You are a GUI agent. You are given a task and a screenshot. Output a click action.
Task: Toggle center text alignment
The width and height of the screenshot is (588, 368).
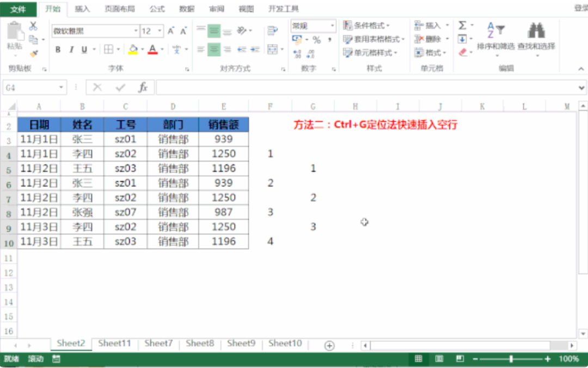click(x=214, y=49)
